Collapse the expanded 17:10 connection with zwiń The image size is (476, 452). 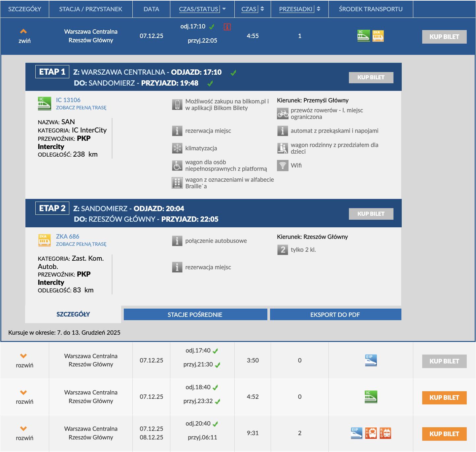pos(24,36)
